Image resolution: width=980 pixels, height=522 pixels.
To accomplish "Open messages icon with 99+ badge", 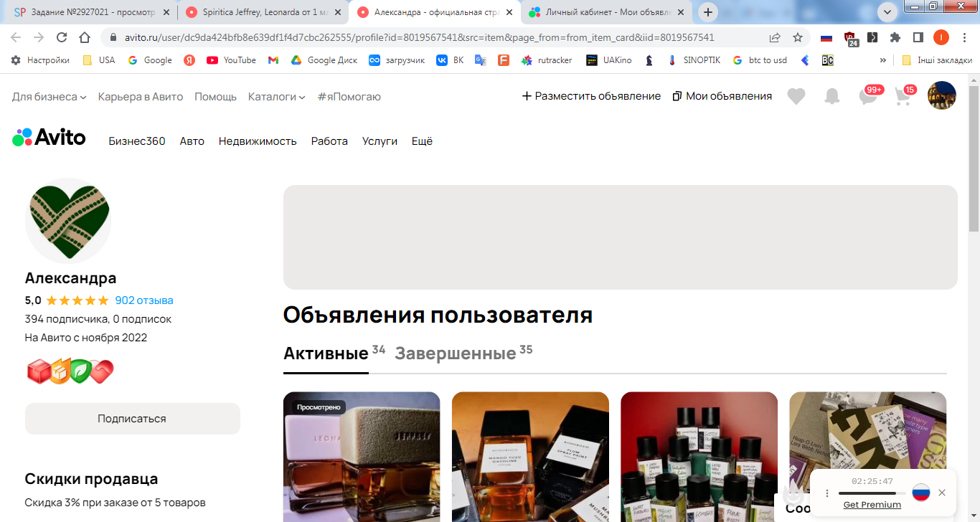I will (x=870, y=95).
